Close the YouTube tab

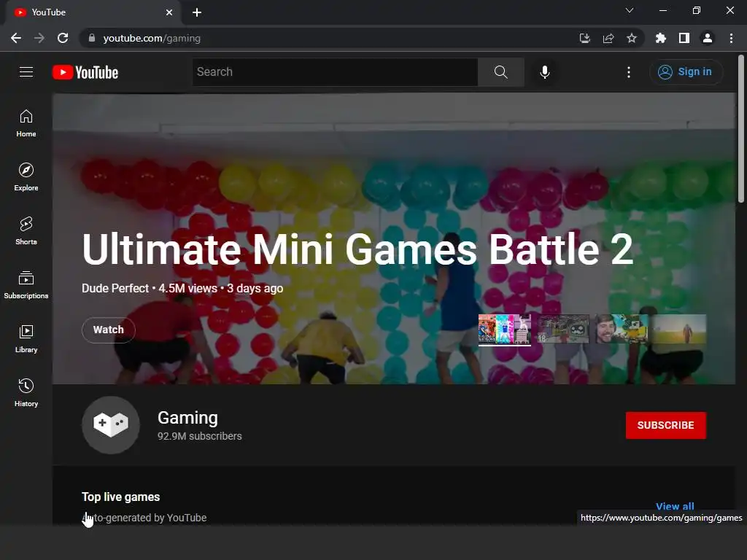[x=169, y=12]
